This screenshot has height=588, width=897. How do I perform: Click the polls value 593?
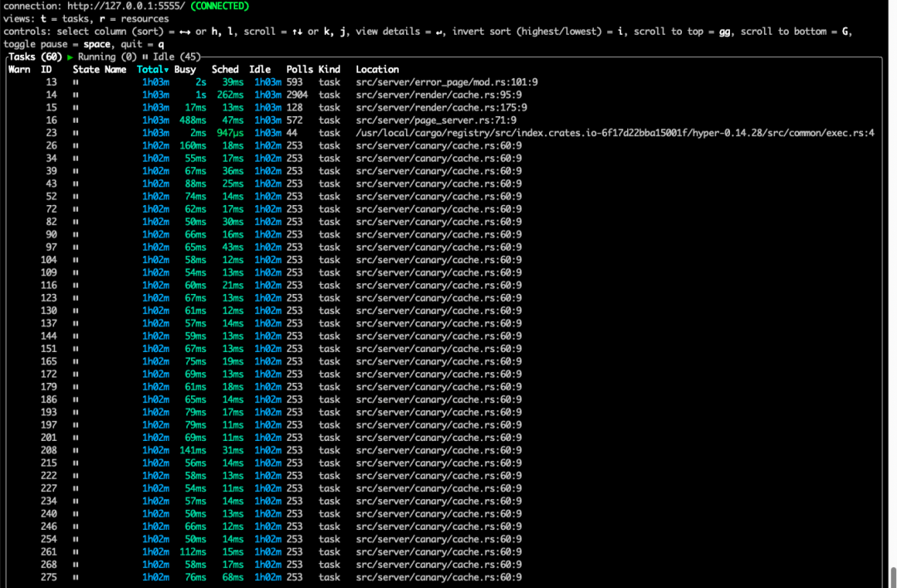(x=295, y=82)
